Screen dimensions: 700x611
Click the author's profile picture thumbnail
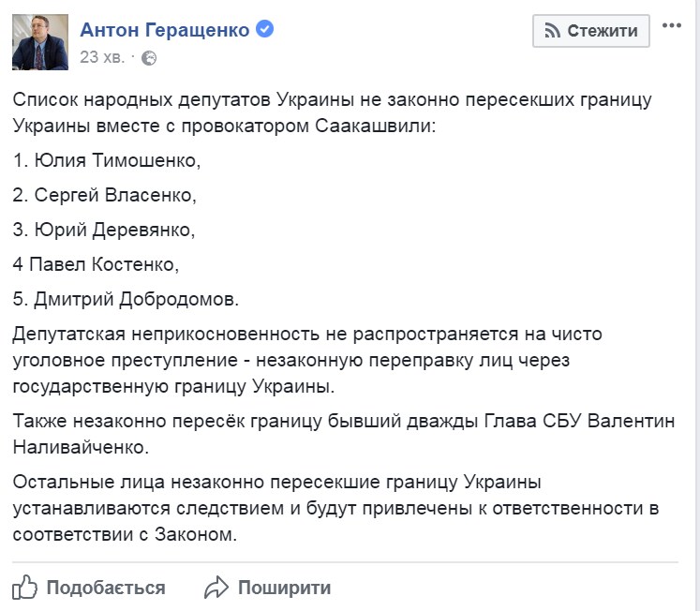(40, 42)
